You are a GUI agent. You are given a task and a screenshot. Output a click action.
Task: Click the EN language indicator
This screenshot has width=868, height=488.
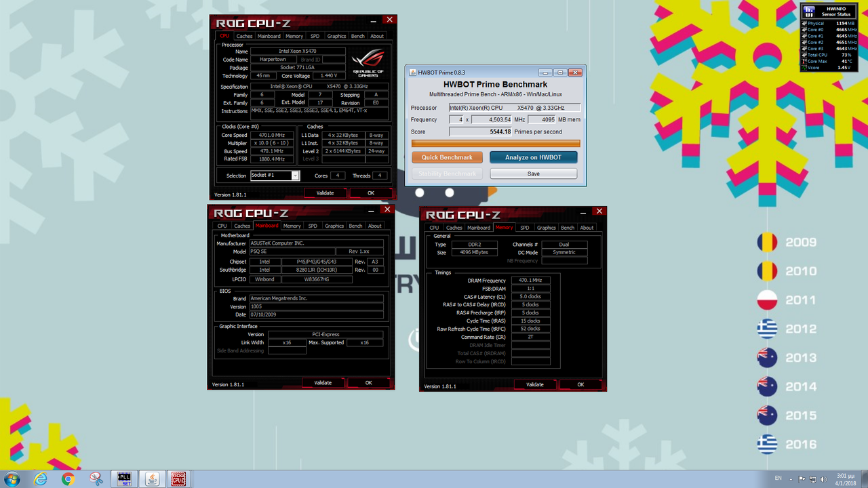[x=778, y=479]
